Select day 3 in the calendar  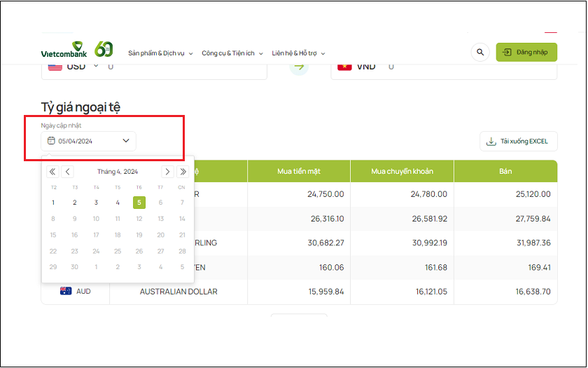[x=97, y=203]
